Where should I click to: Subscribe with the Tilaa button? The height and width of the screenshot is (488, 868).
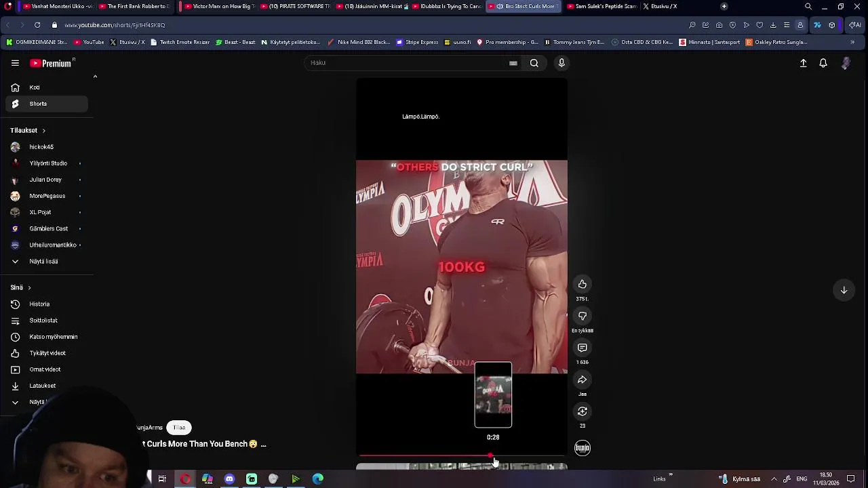(x=179, y=428)
